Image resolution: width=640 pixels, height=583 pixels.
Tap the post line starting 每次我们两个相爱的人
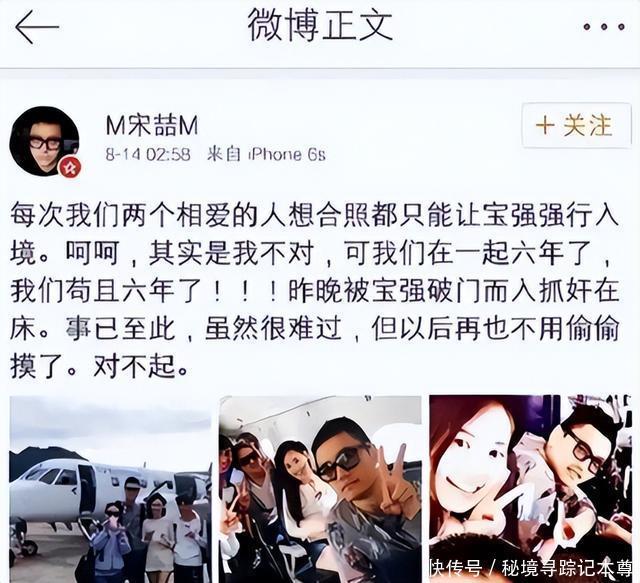tap(314, 215)
